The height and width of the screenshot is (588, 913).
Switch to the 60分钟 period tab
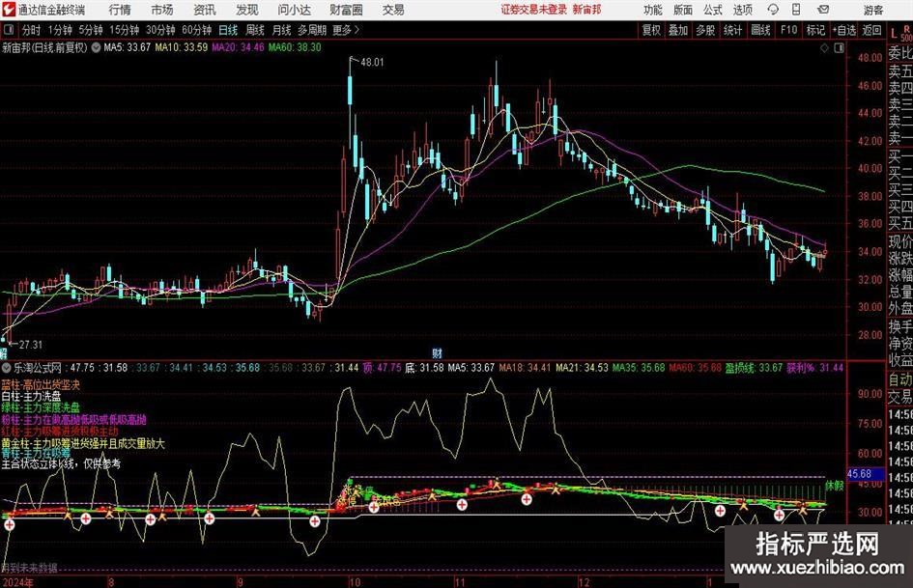[196, 30]
